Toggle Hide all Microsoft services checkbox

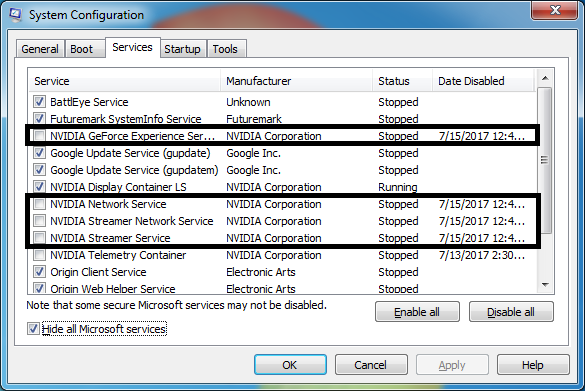tap(33, 329)
